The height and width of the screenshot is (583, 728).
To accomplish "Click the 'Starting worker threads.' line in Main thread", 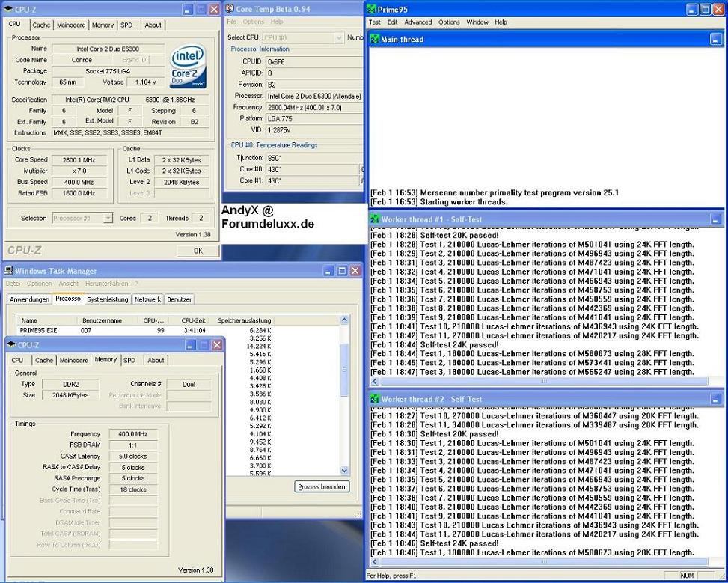I will click(x=439, y=202).
